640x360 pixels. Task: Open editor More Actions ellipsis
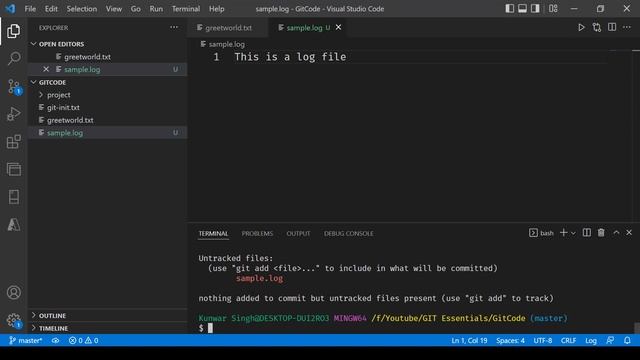627,27
